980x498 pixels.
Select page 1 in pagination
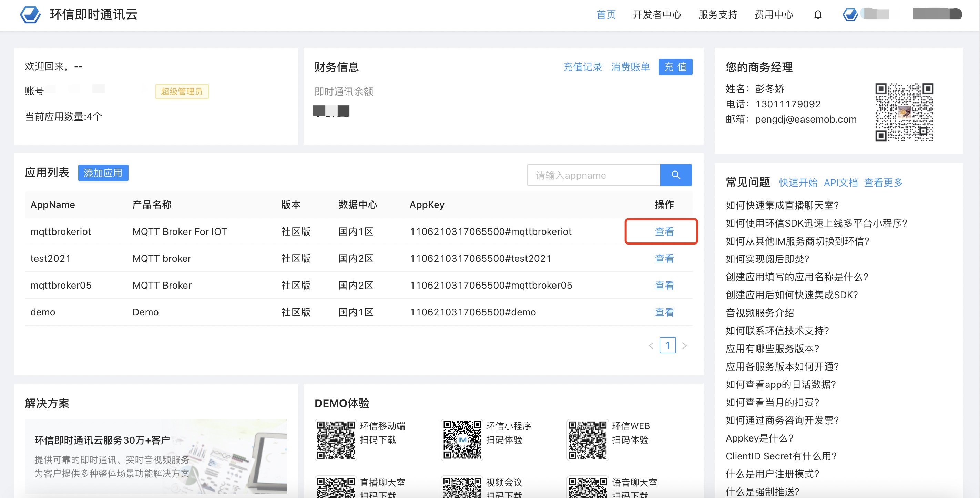(x=667, y=345)
